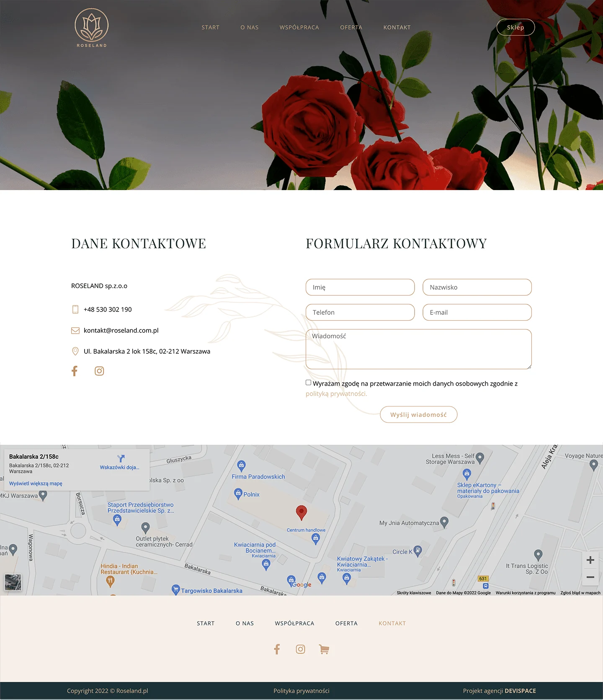
Task: Open Facebook icon under contact details
Action: pyautogui.click(x=75, y=371)
